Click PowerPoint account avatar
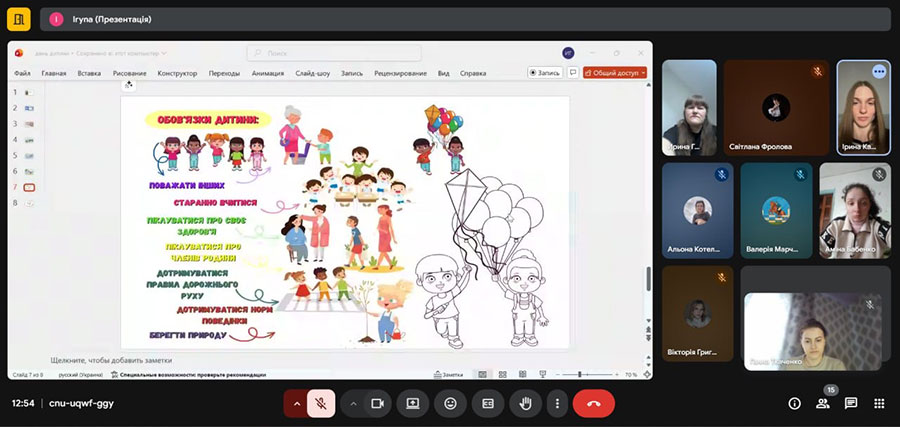 568,53
